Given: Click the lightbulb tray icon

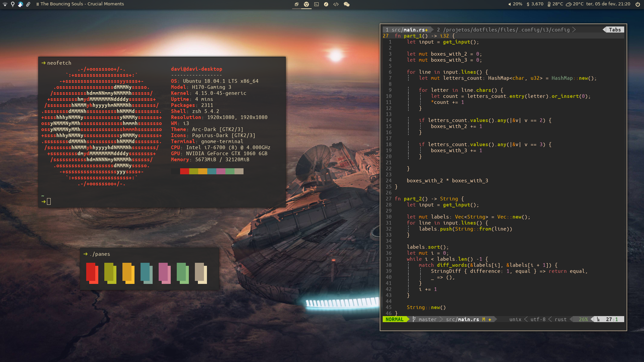Looking at the screenshot, I should [13, 4].
